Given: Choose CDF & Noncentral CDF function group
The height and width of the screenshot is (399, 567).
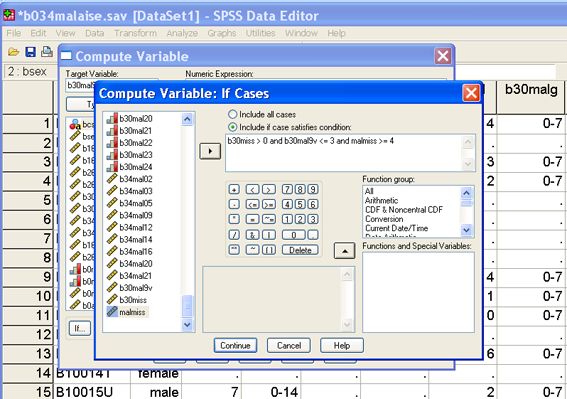Looking at the screenshot, I should click(404, 210).
